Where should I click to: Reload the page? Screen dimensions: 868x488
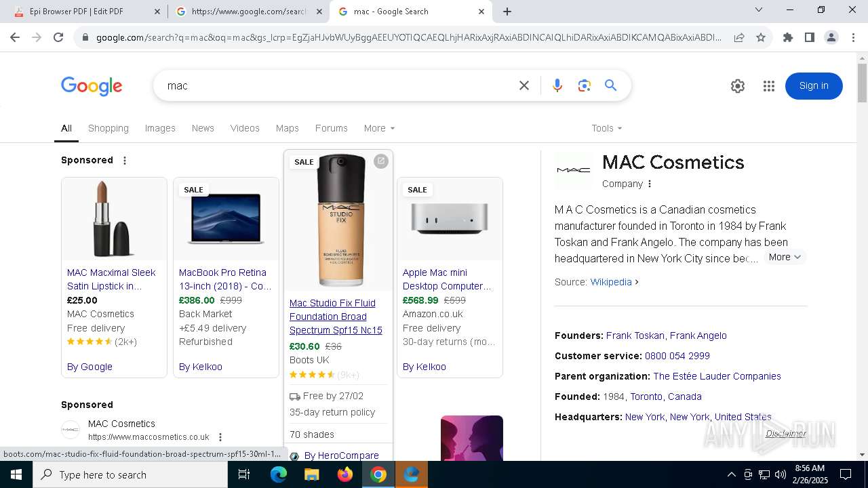pyautogui.click(x=58, y=37)
